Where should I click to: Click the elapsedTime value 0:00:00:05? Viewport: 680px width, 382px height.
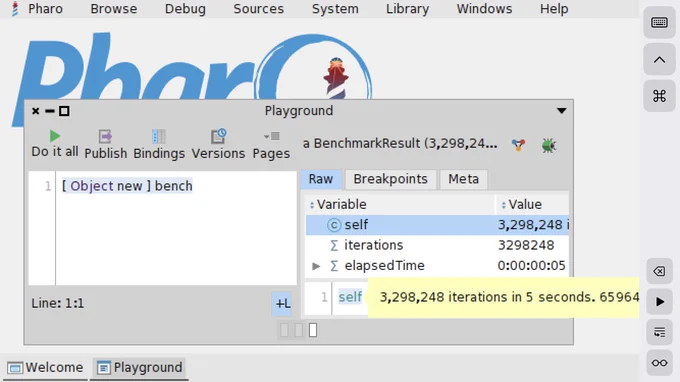(x=531, y=266)
